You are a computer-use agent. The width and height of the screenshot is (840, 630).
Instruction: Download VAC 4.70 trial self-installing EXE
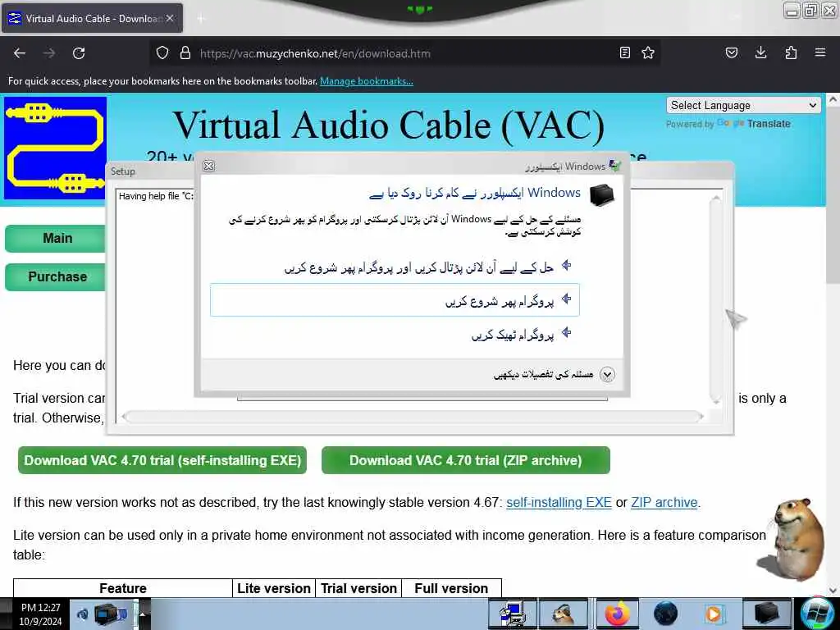[162, 460]
